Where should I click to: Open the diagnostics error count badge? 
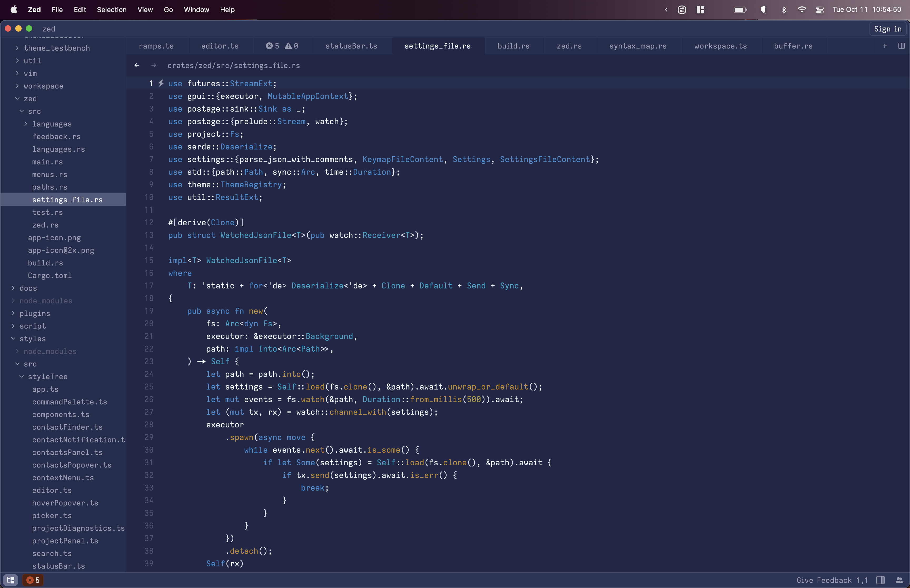click(33, 580)
